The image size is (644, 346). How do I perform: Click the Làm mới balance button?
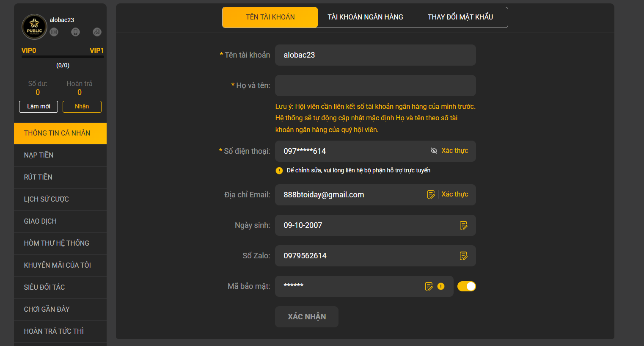coord(39,107)
